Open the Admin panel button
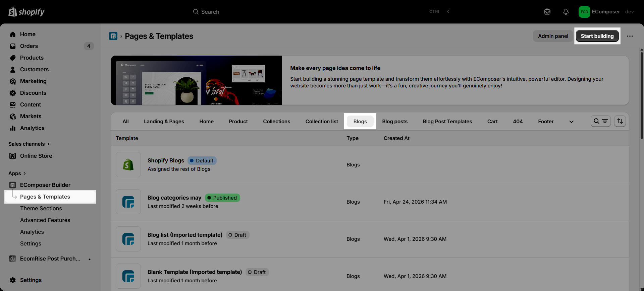Viewport: 644px width, 291px height. tap(553, 36)
